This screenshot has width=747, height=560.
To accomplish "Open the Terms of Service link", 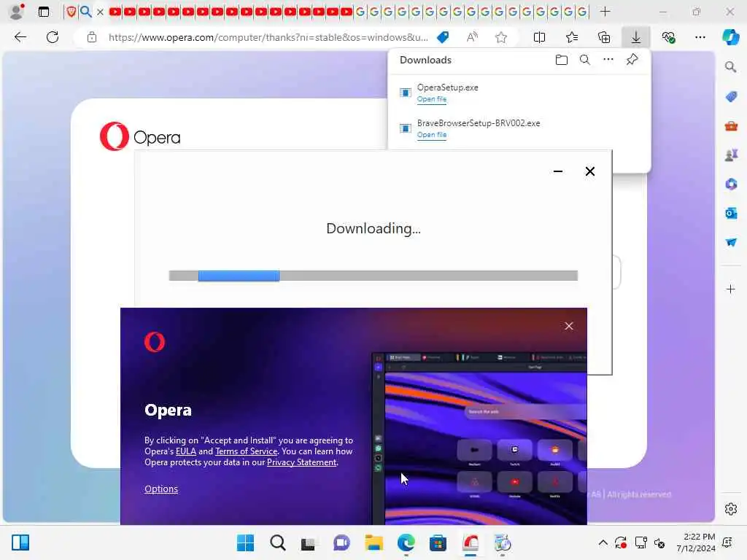I will click(247, 451).
